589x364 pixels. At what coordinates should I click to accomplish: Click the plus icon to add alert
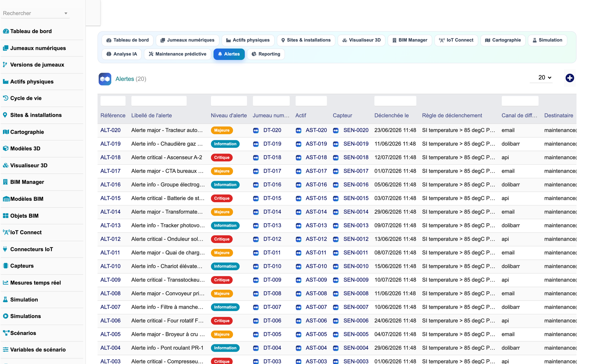(570, 78)
